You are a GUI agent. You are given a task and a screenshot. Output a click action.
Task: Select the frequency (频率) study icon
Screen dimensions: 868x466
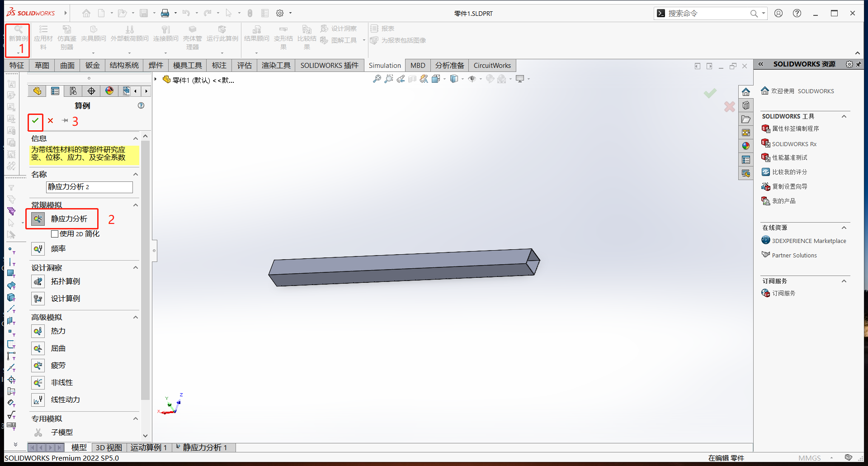[x=38, y=249]
